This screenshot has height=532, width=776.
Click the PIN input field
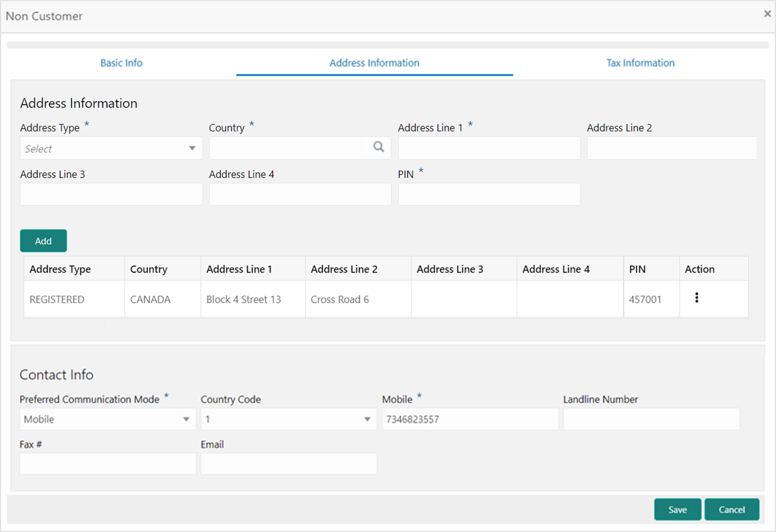pos(489,194)
